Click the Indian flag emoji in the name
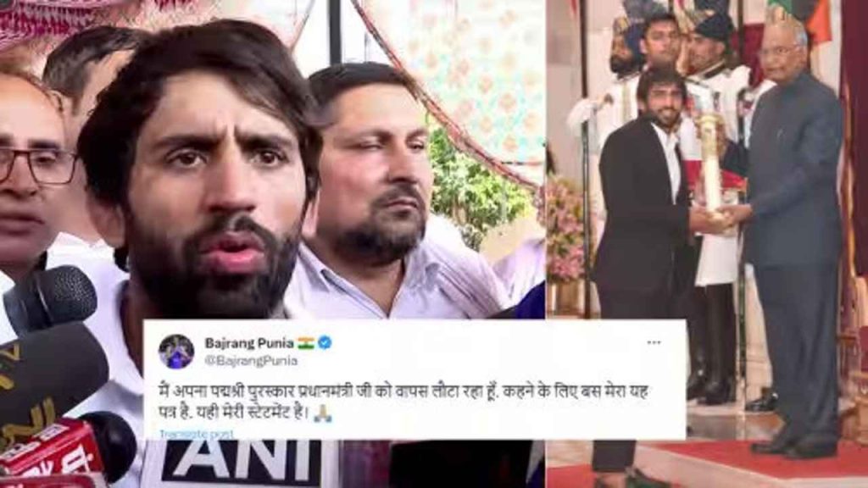This screenshot has height=488, width=868. (x=305, y=343)
